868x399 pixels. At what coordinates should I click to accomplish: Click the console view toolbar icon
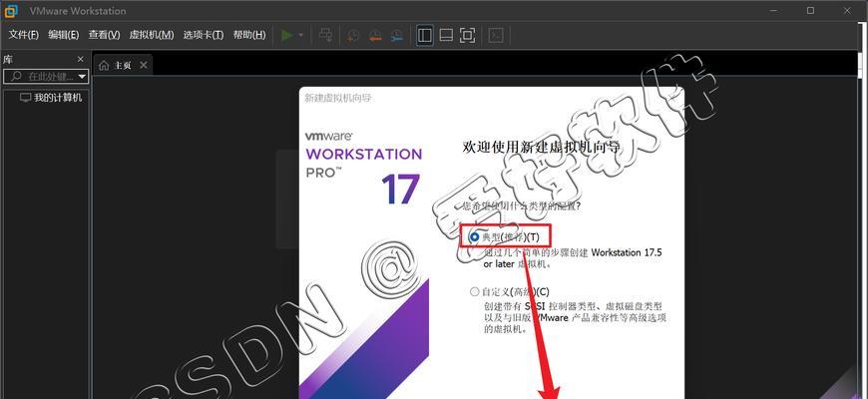(497, 36)
